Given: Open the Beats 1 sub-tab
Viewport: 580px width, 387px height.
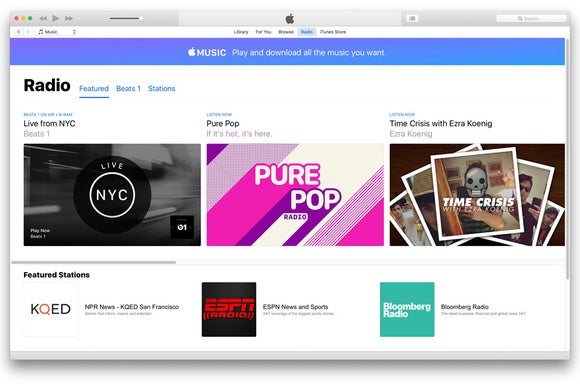Looking at the screenshot, I should tap(128, 89).
